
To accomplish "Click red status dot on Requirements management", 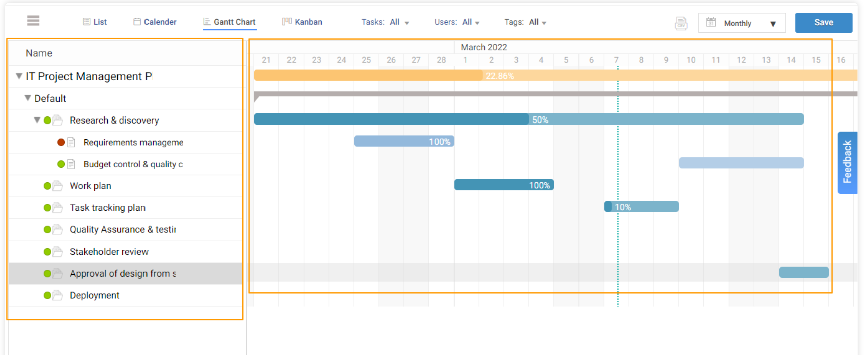I will [61, 142].
